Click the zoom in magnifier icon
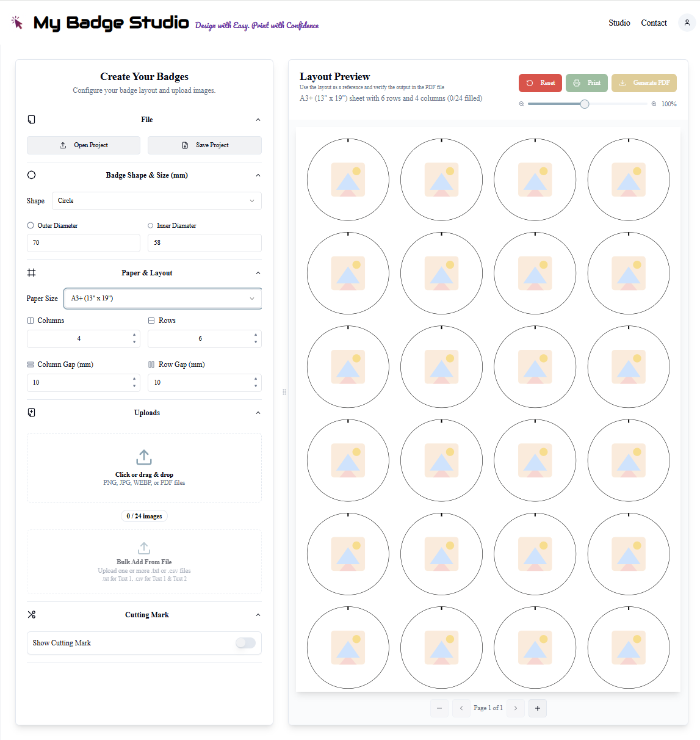This screenshot has height=740, width=700. click(x=654, y=104)
